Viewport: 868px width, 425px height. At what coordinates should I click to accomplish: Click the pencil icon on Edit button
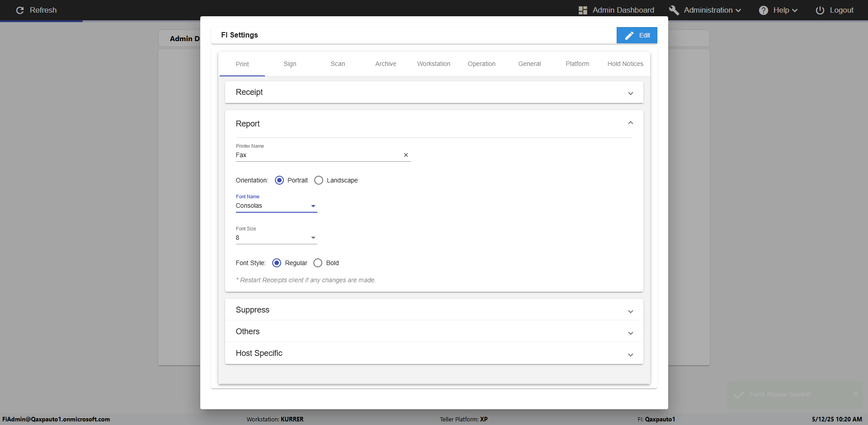[629, 35]
